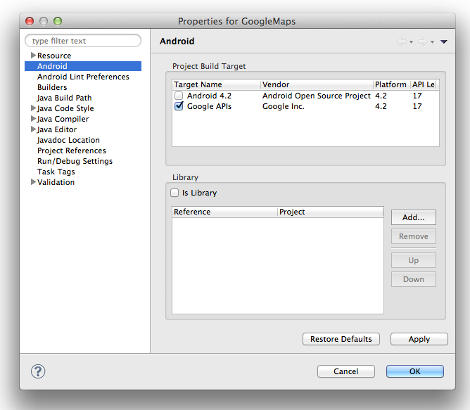Close the dialog with red window button
The width and height of the screenshot is (470, 410).
pos(30,21)
